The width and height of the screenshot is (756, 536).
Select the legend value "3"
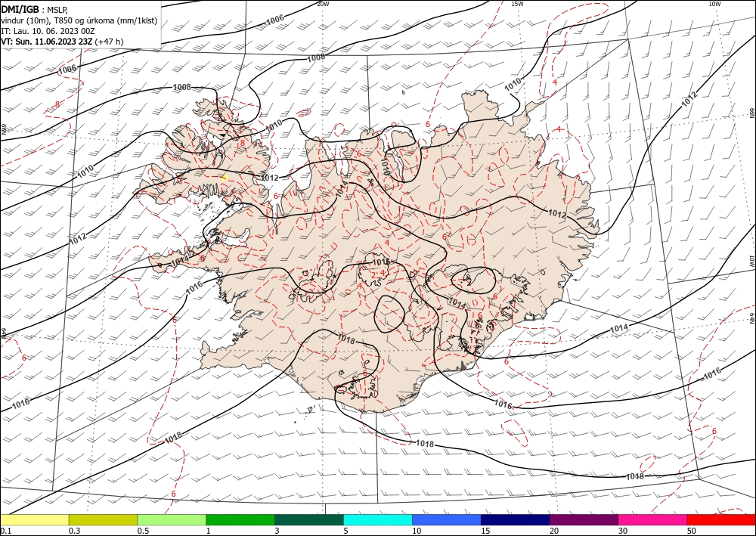tap(277, 531)
